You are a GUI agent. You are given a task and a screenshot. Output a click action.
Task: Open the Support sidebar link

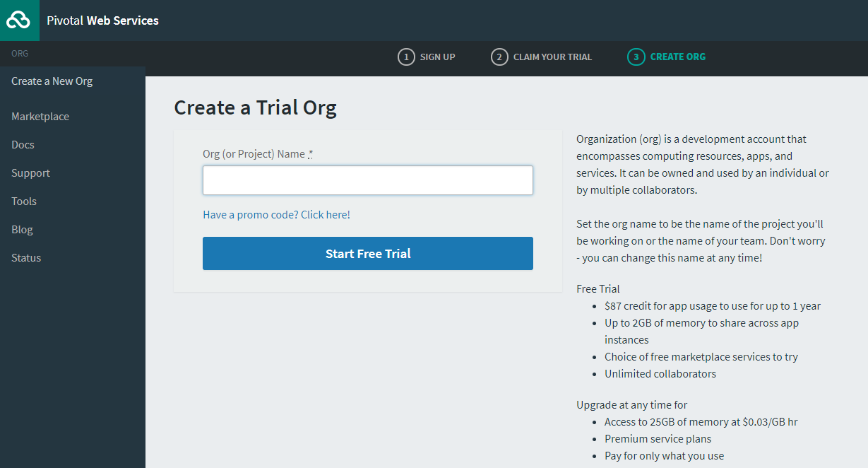30,173
